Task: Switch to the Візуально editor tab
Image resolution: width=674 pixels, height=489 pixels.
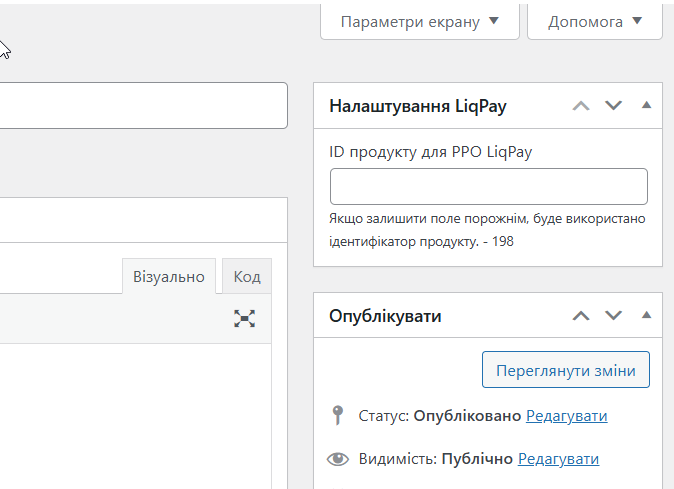Action: (x=169, y=276)
